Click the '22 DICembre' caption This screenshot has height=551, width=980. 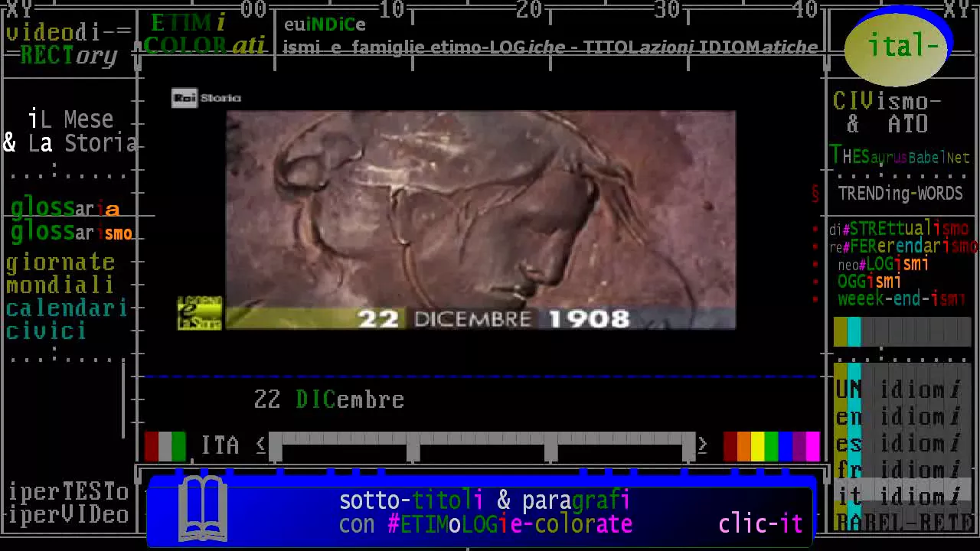point(329,399)
